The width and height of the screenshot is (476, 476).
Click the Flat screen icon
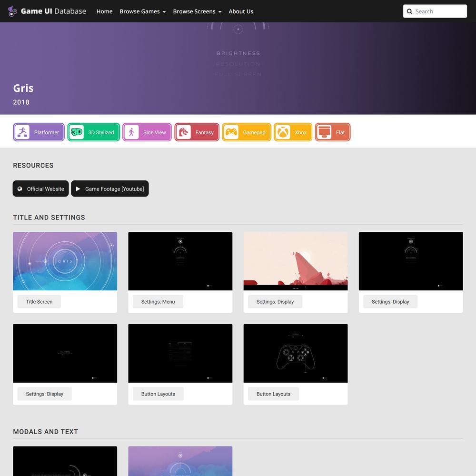click(324, 132)
